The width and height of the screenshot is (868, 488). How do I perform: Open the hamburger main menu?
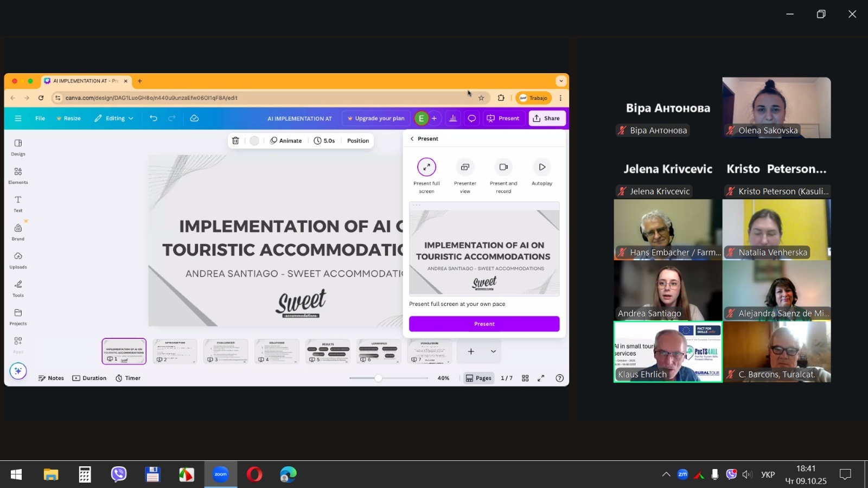click(18, 118)
